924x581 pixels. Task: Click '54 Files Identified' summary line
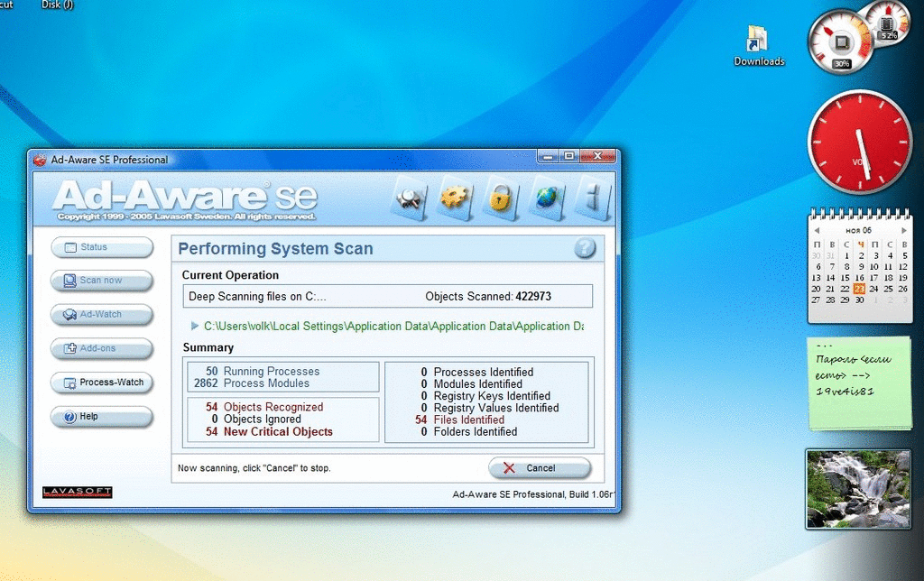point(459,420)
